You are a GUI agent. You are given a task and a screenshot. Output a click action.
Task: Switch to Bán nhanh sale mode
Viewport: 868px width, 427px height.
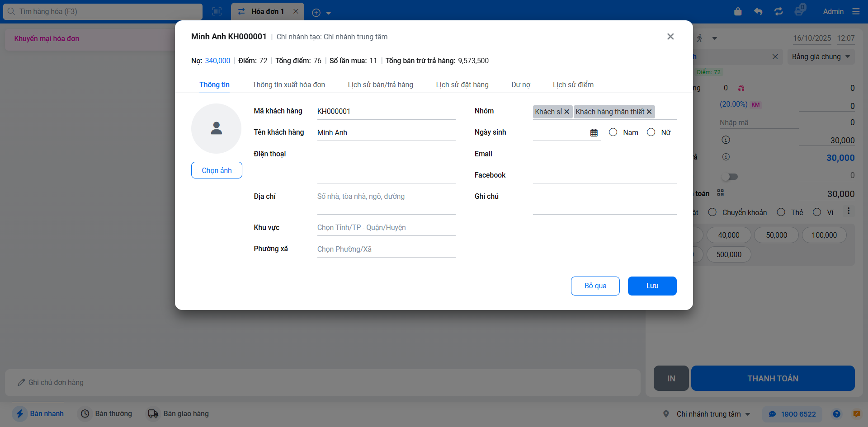tap(38, 413)
